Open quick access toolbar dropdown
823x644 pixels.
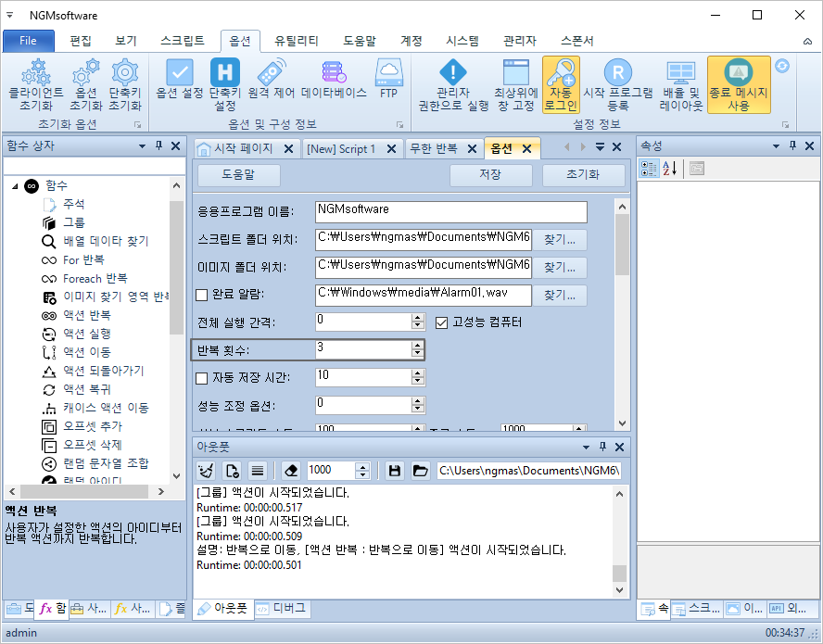click(x=9, y=15)
